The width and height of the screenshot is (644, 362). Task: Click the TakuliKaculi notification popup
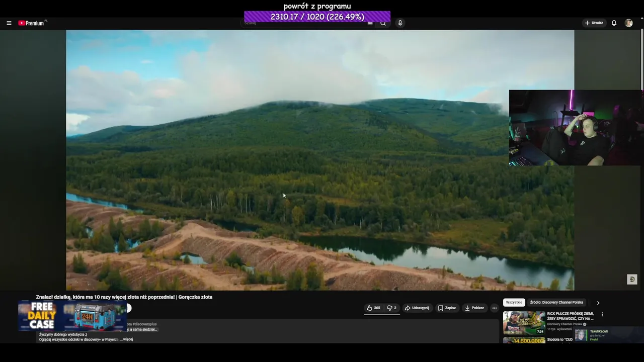click(609, 335)
